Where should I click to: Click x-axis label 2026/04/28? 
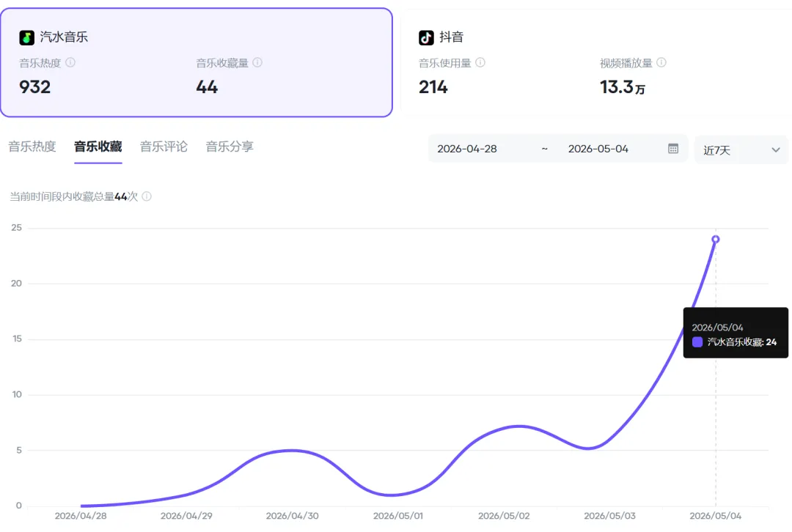point(81,516)
